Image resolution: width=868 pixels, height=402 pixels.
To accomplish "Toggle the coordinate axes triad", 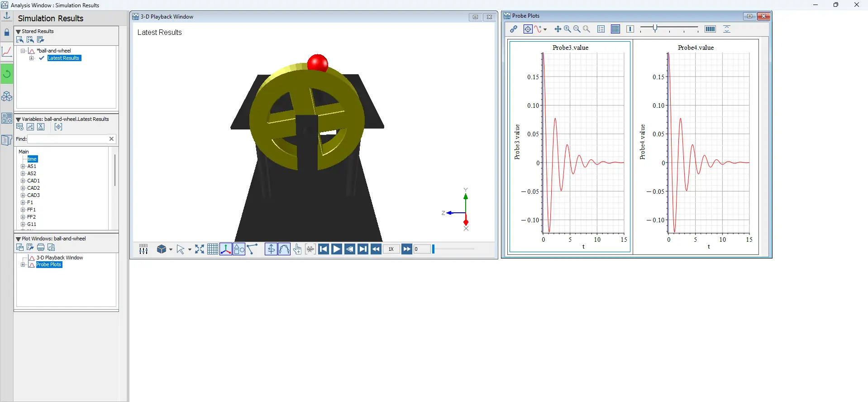I will tap(226, 249).
